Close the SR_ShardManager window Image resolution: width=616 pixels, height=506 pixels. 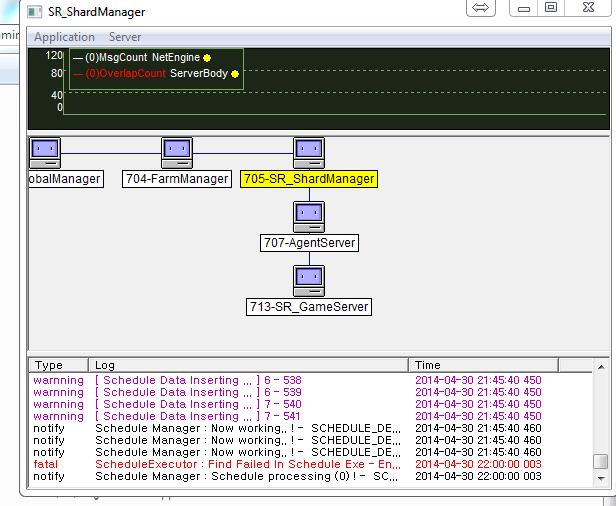click(588, 7)
